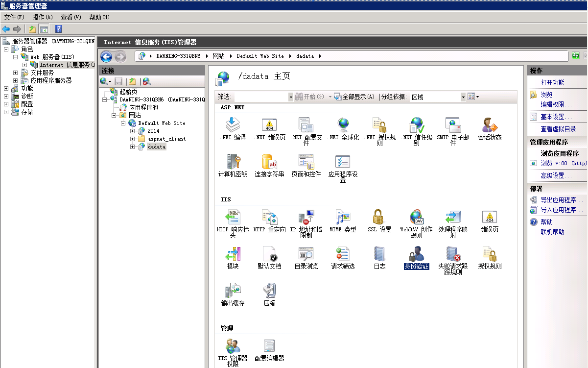Click the 导出应用程序... link
This screenshot has height=368, width=588.
pyautogui.click(x=562, y=200)
